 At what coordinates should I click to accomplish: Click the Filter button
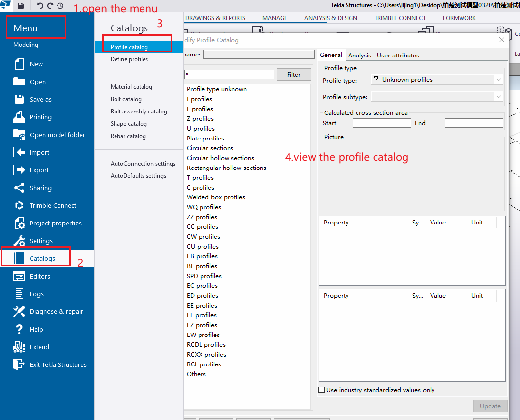[294, 75]
